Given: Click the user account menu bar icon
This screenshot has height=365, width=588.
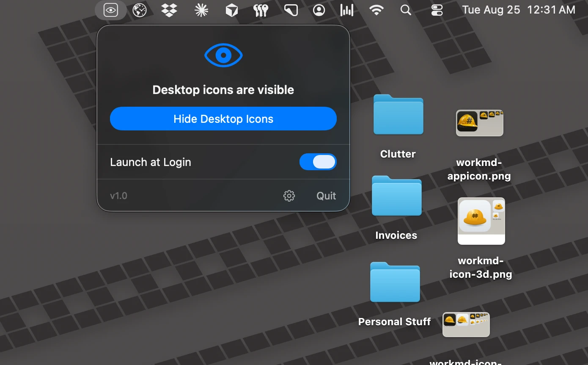Looking at the screenshot, I should pos(319,10).
